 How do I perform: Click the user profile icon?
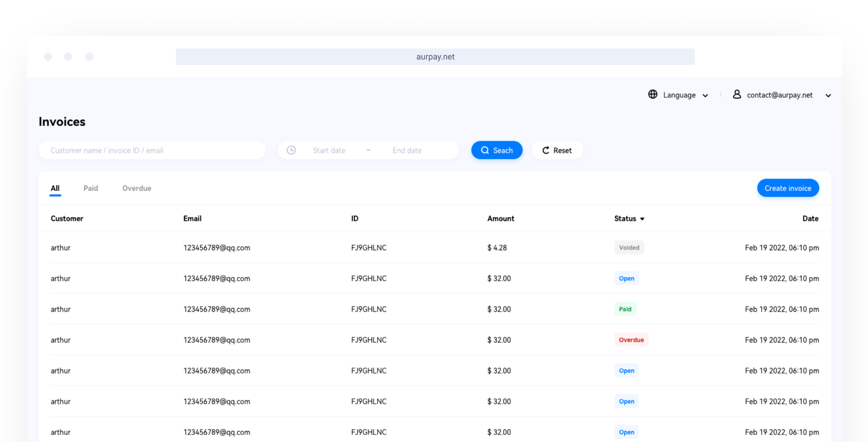coord(737,95)
